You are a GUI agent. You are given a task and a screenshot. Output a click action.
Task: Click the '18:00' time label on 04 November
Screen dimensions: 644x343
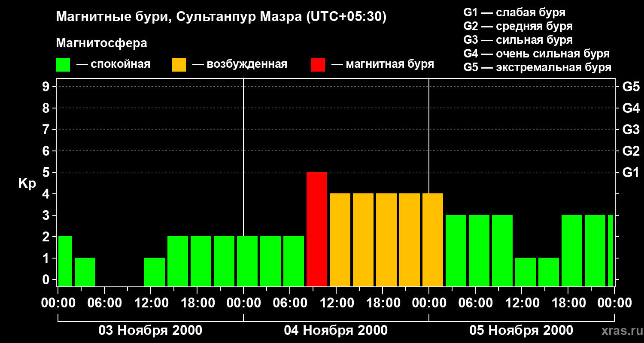[383, 303]
